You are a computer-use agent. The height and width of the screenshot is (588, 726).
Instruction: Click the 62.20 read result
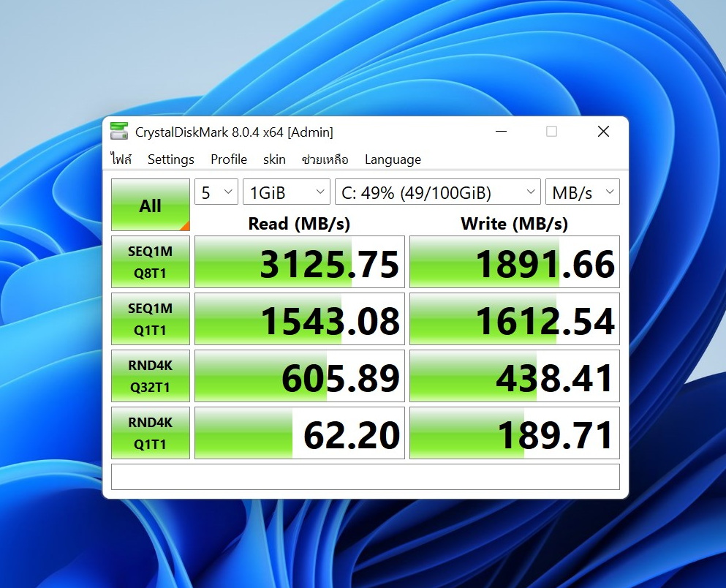[300, 433]
